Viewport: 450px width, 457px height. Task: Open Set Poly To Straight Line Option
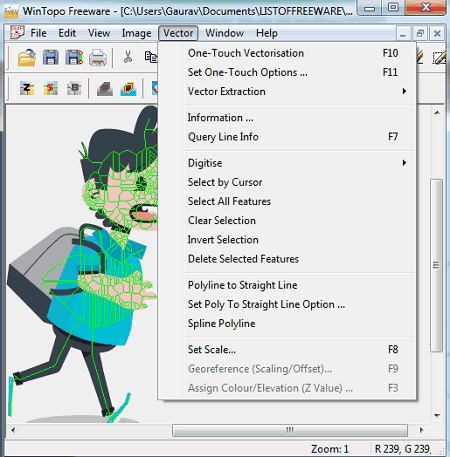coord(287,304)
